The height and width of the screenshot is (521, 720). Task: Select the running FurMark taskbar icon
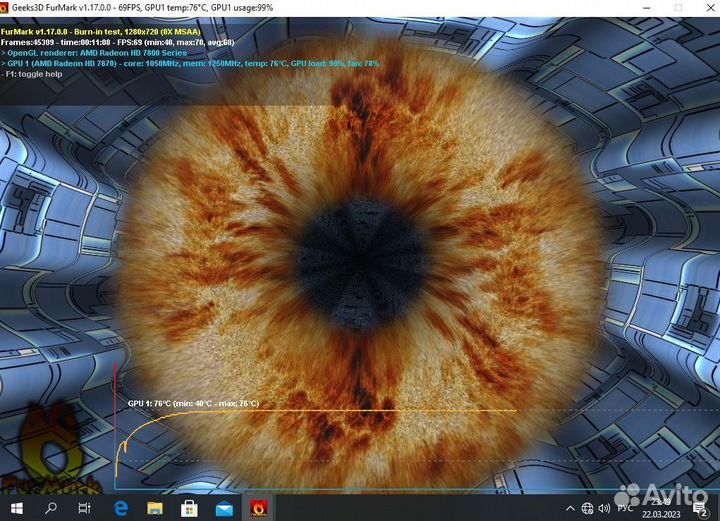tap(259, 508)
